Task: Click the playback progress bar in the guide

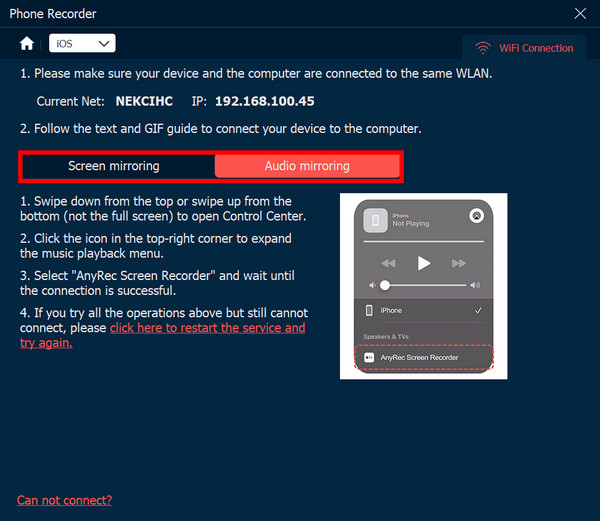Action: coord(423,242)
